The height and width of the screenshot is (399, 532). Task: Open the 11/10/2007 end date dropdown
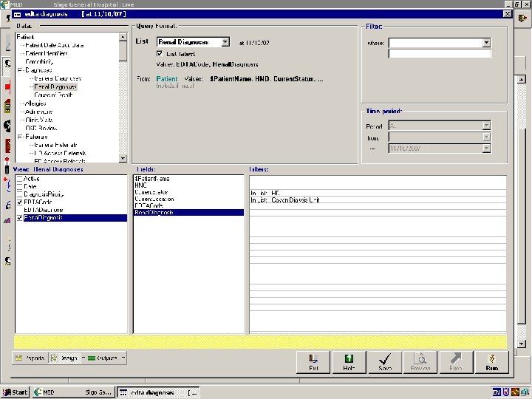(x=486, y=149)
